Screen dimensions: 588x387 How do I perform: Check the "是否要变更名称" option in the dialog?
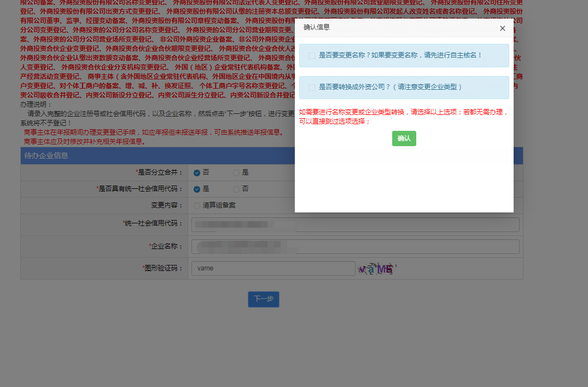pos(312,55)
